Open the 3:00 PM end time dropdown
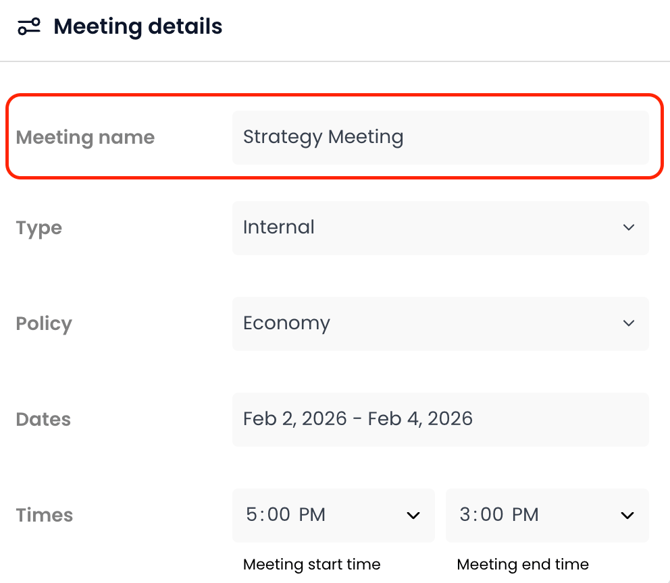The image size is (670, 583). [535, 515]
